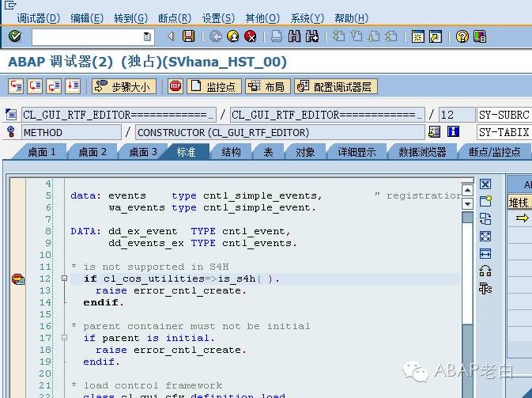Click the 监控点 watchpoint button

(214, 86)
